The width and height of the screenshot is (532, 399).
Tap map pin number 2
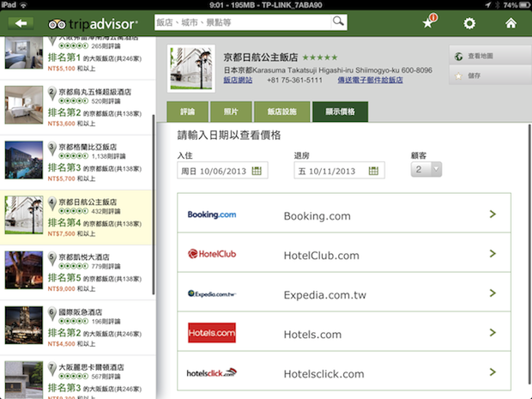[x=51, y=94]
